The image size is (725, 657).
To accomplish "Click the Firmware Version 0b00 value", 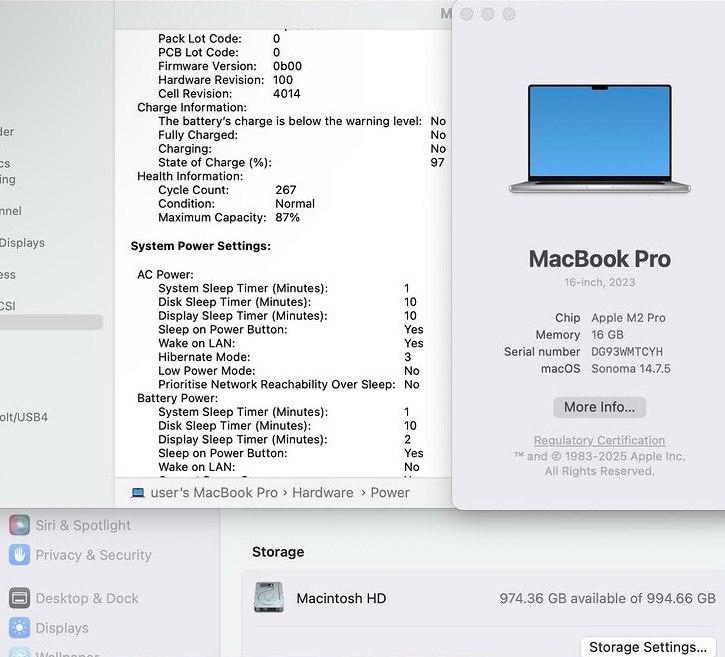I will [x=287, y=66].
